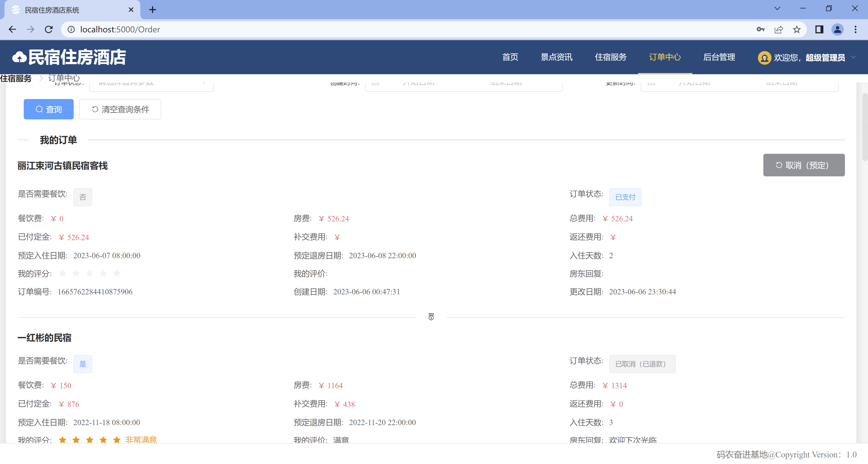The image size is (868, 464).
Task: Click 清空查询条件 reset button
Action: click(x=120, y=109)
